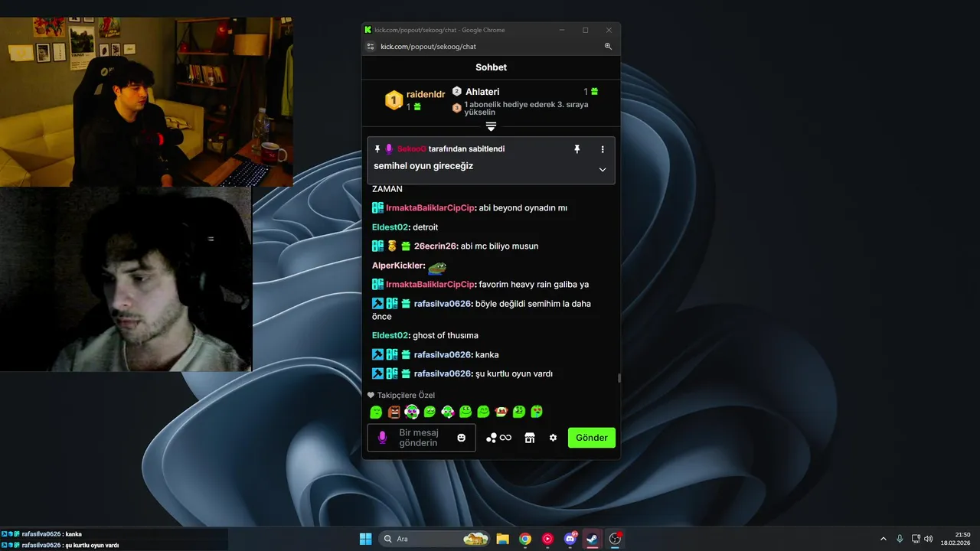
Task: Click username Ahlateri on leaderboard
Action: pyautogui.click(x=482, y=92)
